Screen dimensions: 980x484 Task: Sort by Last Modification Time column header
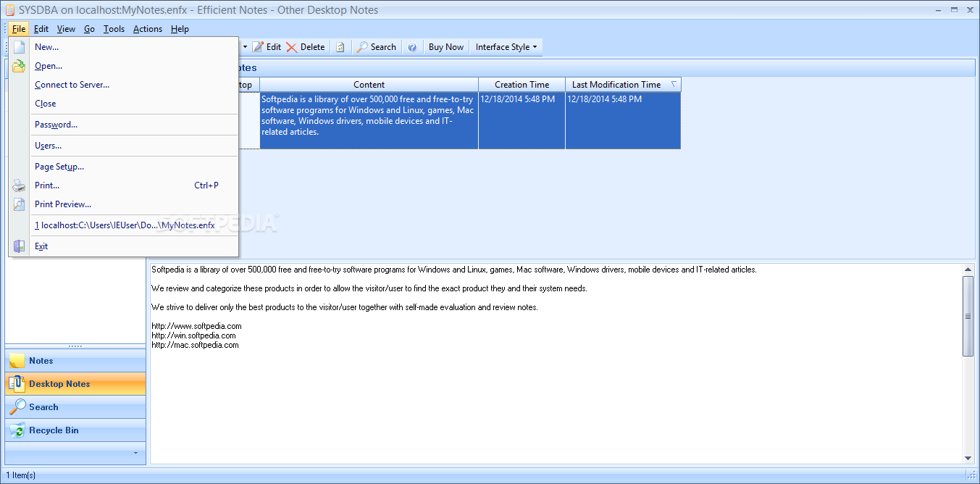[623, 85]
